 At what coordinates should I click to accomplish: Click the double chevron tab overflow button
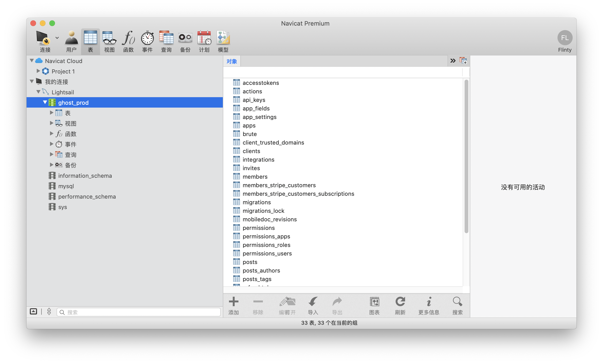pos(452,61)
